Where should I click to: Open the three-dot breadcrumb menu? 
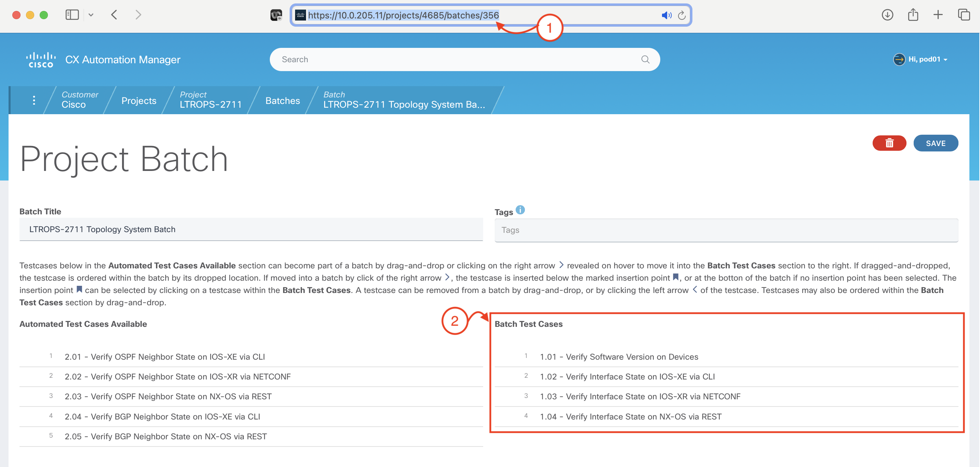(x=34, y=100)
